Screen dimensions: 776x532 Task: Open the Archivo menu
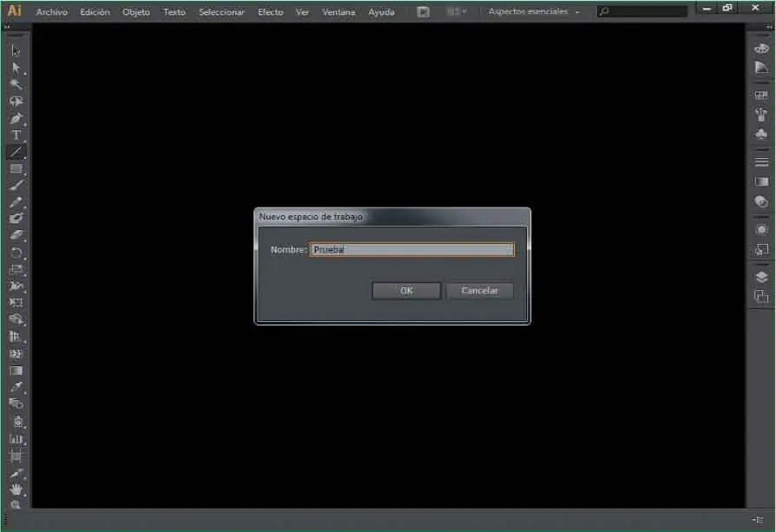click(x=51, y=12)
